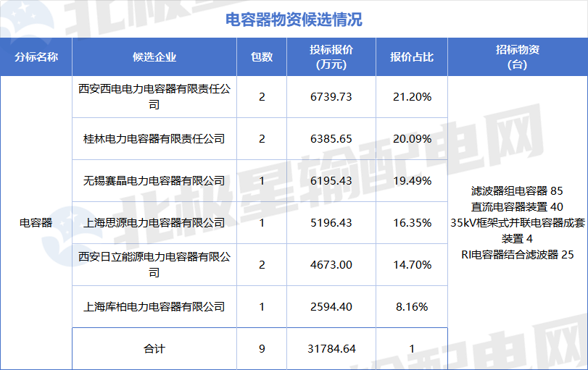Click bid price 6739.73
Screen dimensions: 588x370
coord(331,97)
